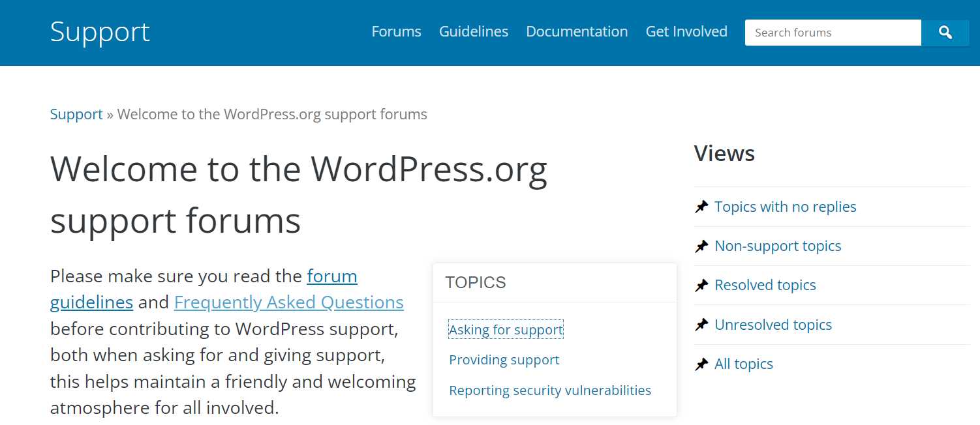Click the magnifying glass search button
980x425 pixels.
945,33
